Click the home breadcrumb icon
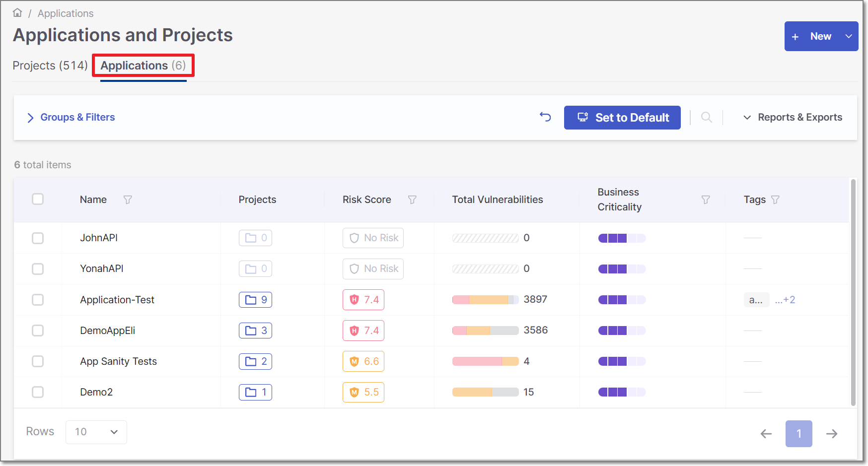 (17, 12)
